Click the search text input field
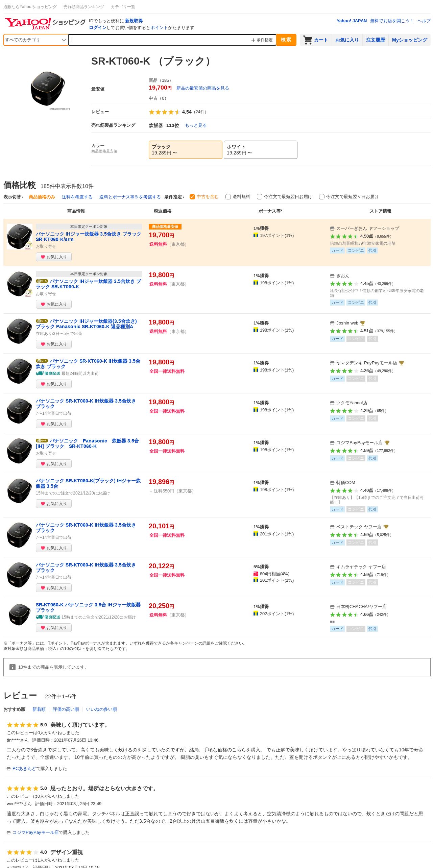Viewport: 434px width, 868px height. click(x=160, y=40)
